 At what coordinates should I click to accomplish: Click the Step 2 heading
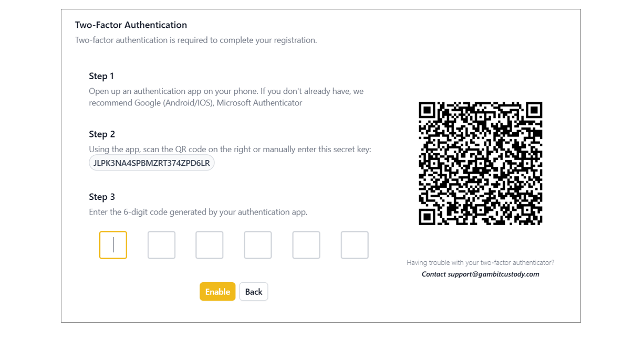102,134
